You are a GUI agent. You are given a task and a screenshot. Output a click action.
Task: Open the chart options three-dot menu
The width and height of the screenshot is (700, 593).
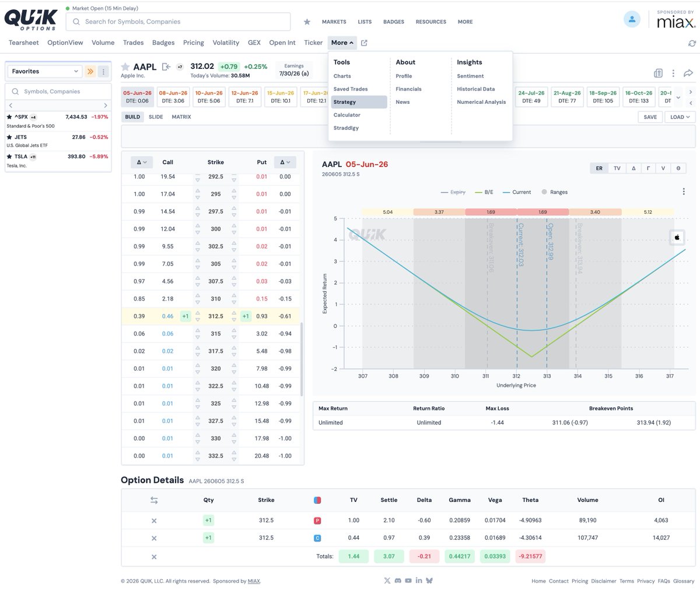coord(684,191)
